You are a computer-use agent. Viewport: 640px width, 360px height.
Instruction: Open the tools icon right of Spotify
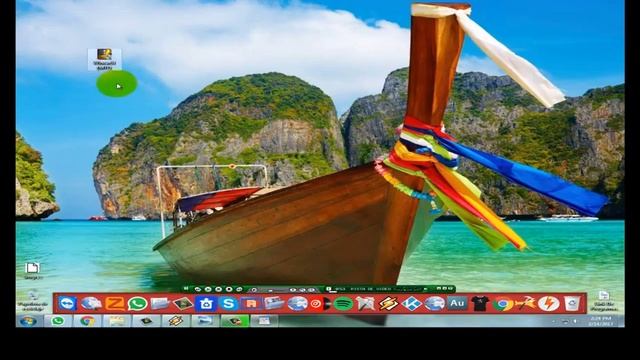pyautogui.click(x=365, y=303)
